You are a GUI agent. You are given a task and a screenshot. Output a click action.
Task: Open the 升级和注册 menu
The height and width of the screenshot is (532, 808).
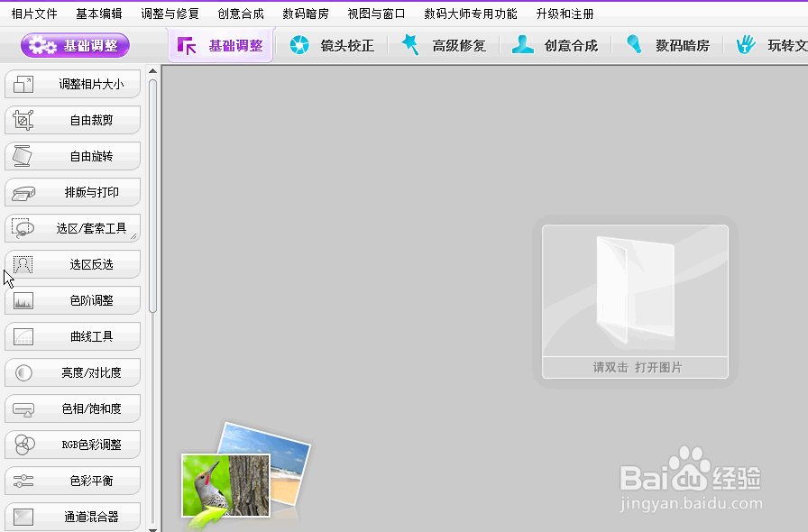(x=565, y=14)
